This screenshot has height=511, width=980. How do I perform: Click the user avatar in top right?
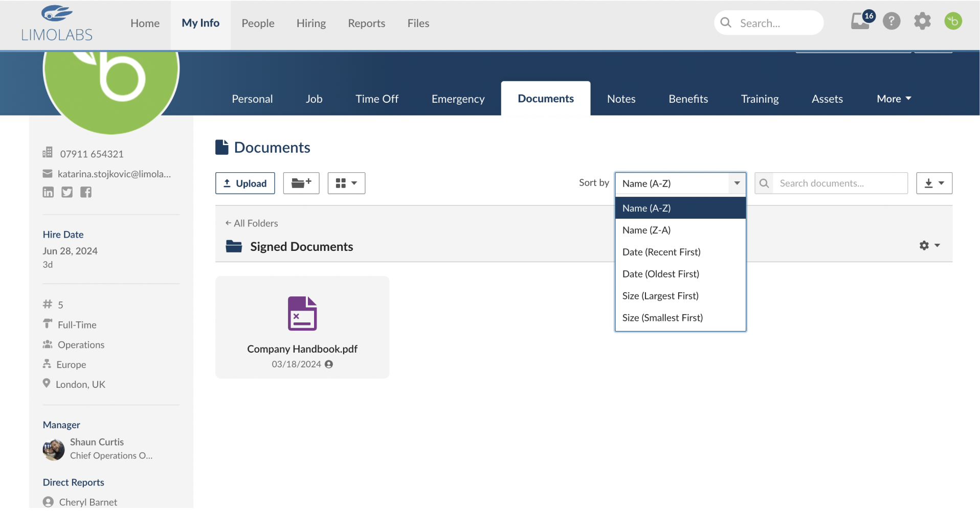(x=953, y=21)
